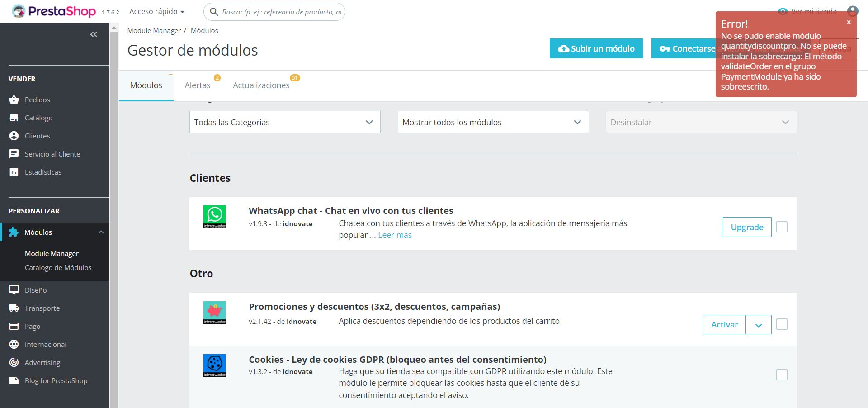This screenshot has height=408, width=868.
Task: Click Upgrade for WhatsApp chat module
Action: click(x=747, y=227)
